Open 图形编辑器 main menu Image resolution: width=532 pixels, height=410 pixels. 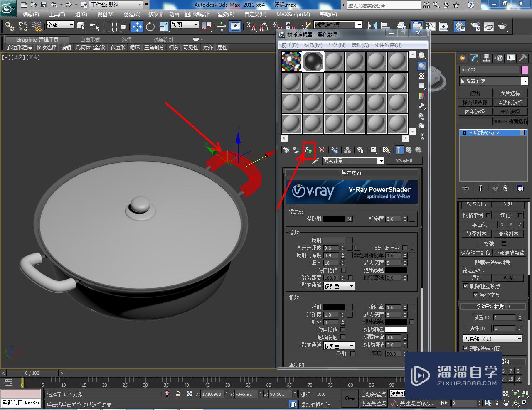[197, 14]
